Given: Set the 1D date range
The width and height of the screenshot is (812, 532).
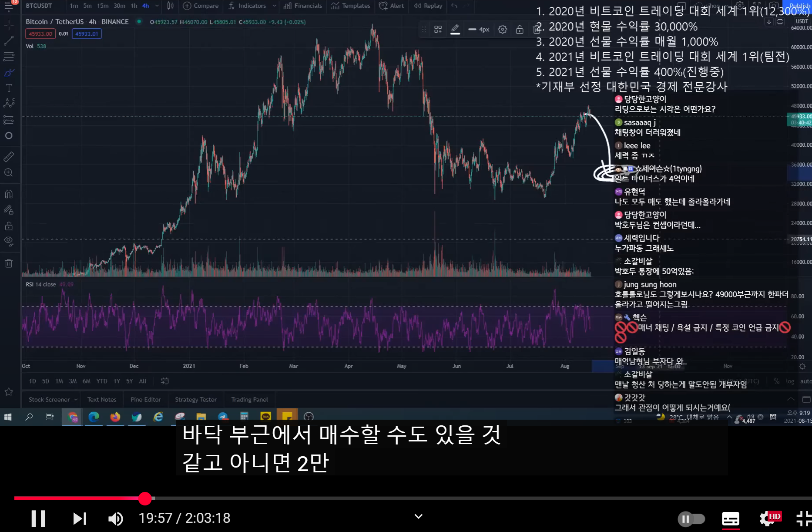Looking at the screenshot, I should (33, 381).
